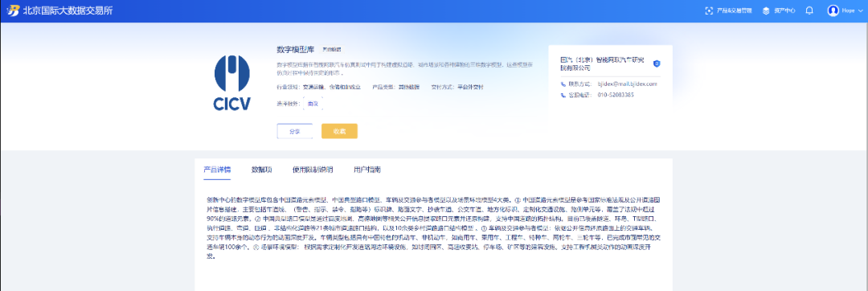Click the Hope user avatar

(833, 10)
